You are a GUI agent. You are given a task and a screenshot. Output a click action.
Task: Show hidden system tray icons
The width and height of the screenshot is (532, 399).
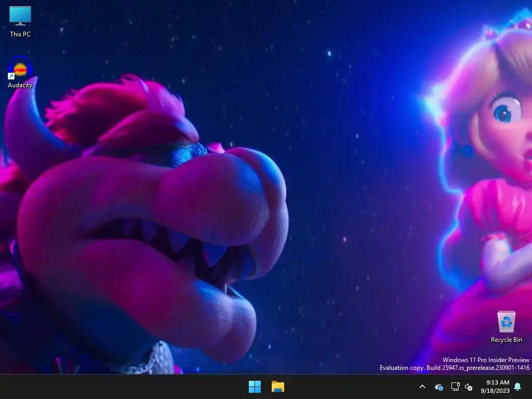(x=422, y=387)
